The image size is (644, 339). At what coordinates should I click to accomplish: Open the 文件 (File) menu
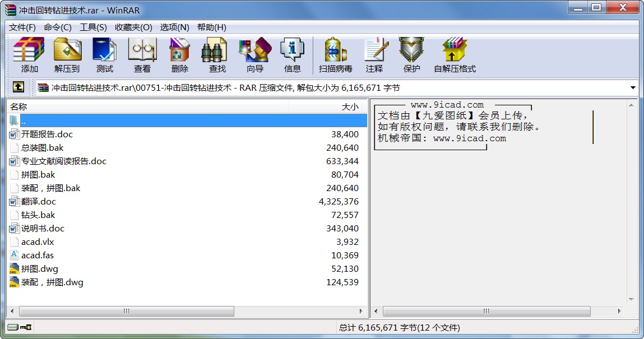pyautogui.click(x=21, y=27)
